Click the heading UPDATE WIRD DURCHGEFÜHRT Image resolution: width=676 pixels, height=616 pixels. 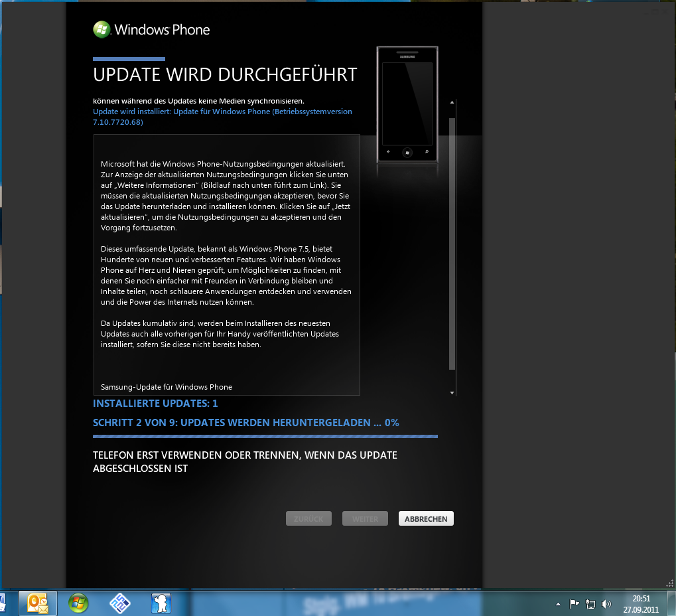coord(225,74)
